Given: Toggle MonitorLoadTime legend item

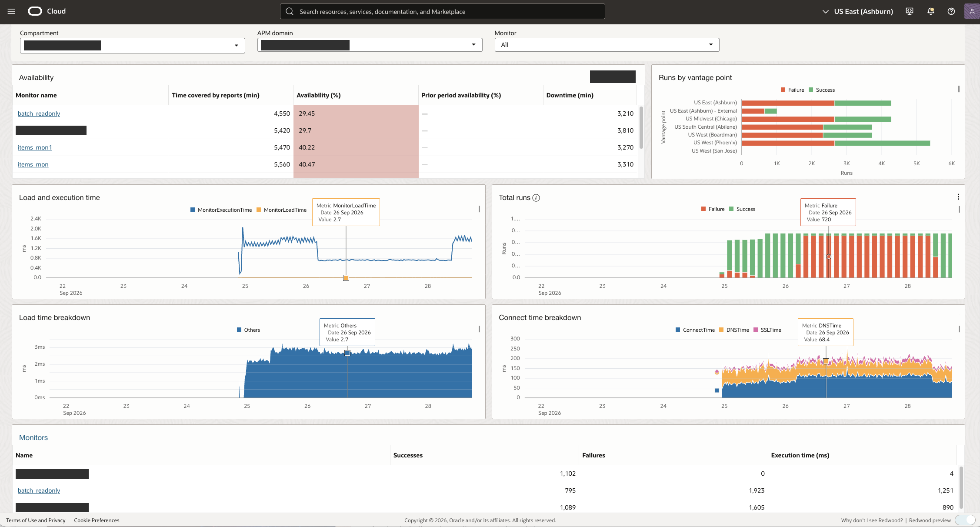Looking at the screenshot, I should (281, 210).
